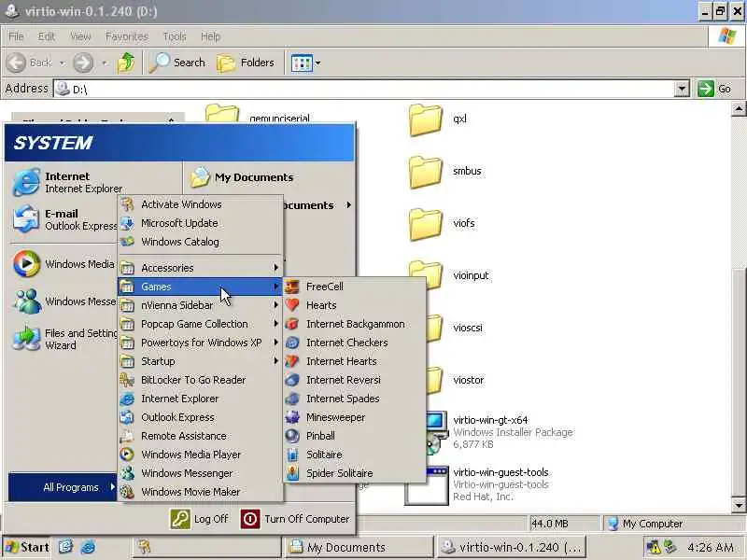Image resolution: width=747 pixels, height=560 pixels.
Task: Launch Pinball
Action: [x=355, y=436]
